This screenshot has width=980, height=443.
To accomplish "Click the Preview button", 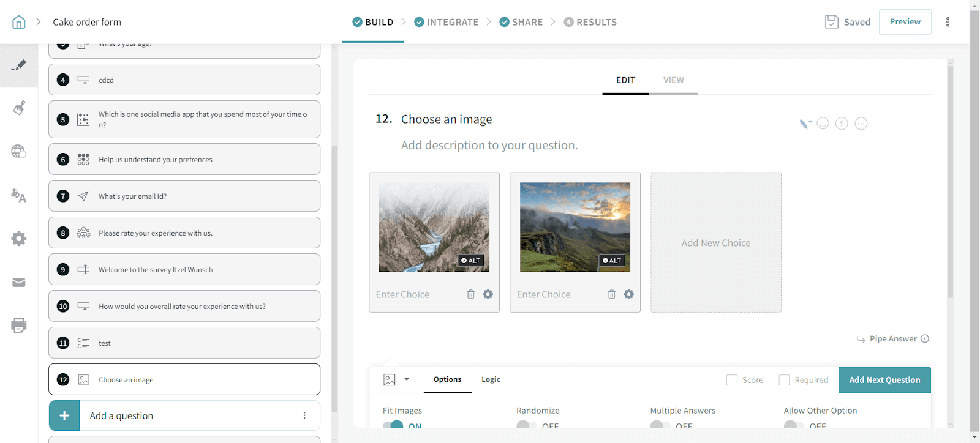I will point(905,22).
